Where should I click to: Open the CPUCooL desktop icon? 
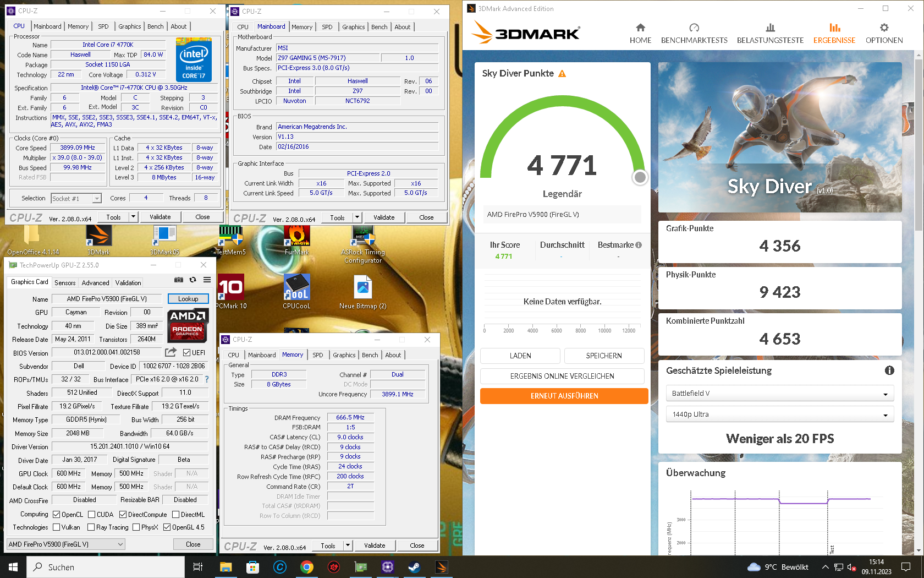point(297,292)
